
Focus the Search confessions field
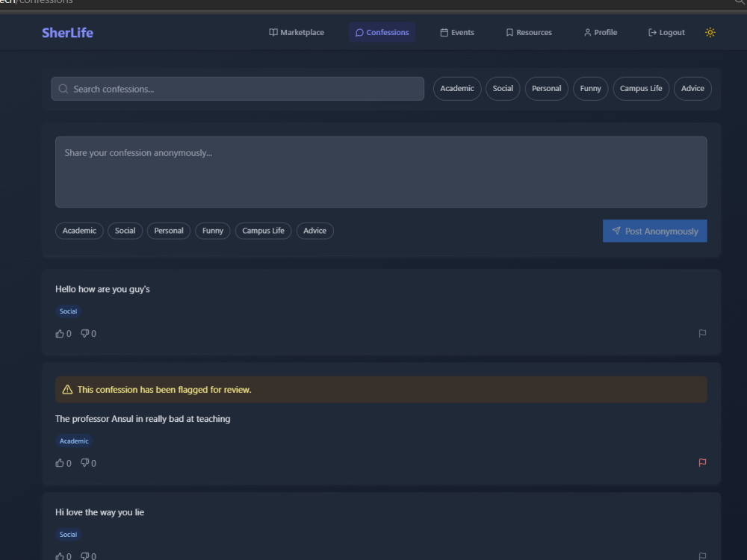(x=238, y=89)
